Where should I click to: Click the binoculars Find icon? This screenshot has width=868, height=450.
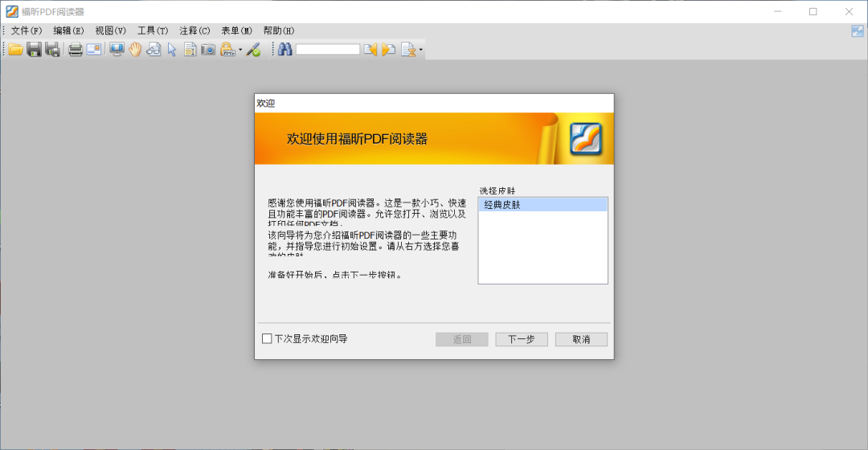tap(285, 49)
